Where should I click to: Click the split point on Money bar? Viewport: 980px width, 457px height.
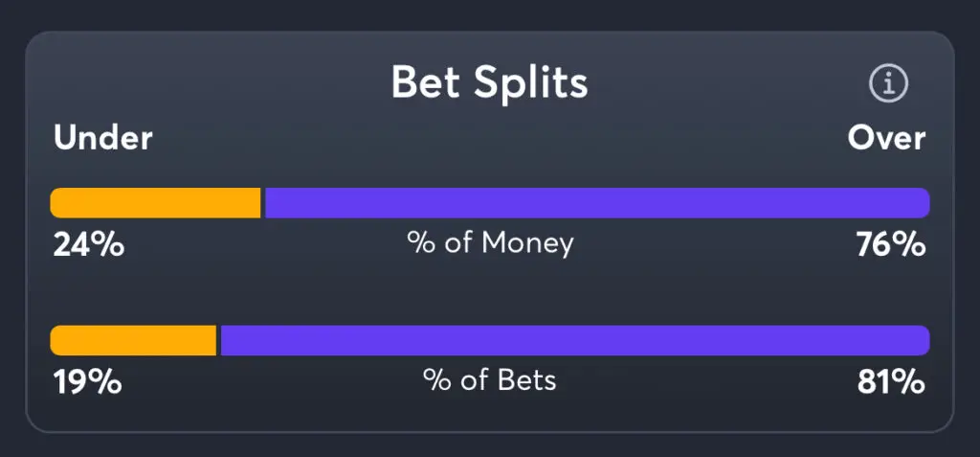(x=263, y=203)
